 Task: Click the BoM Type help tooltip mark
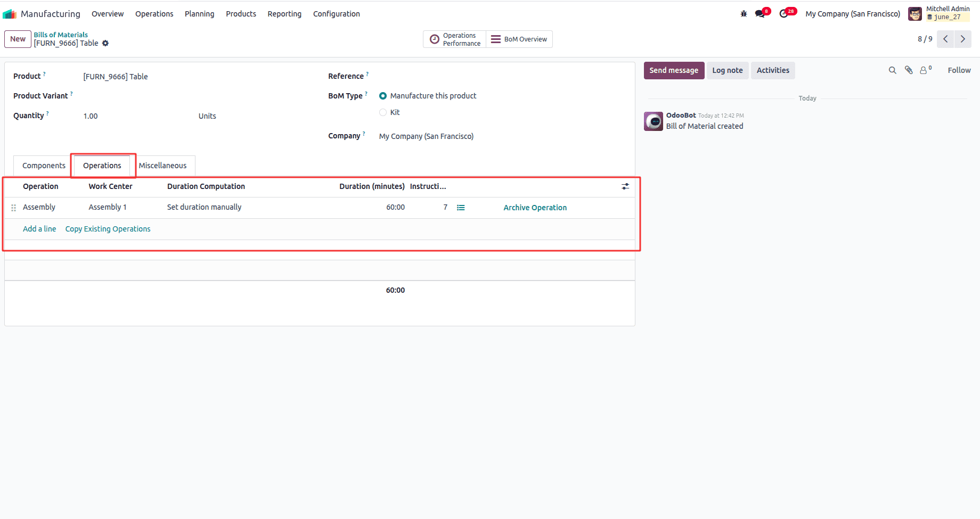(x=366, y=94)
